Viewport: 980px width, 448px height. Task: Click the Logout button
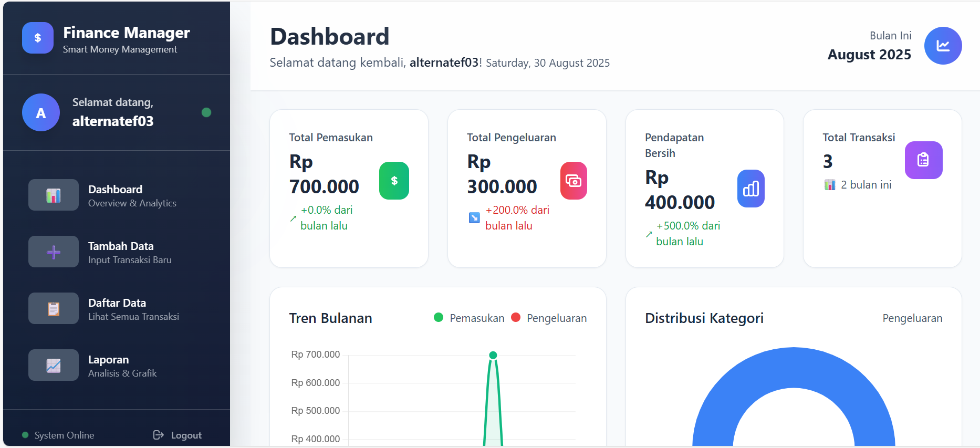point(178,435)
